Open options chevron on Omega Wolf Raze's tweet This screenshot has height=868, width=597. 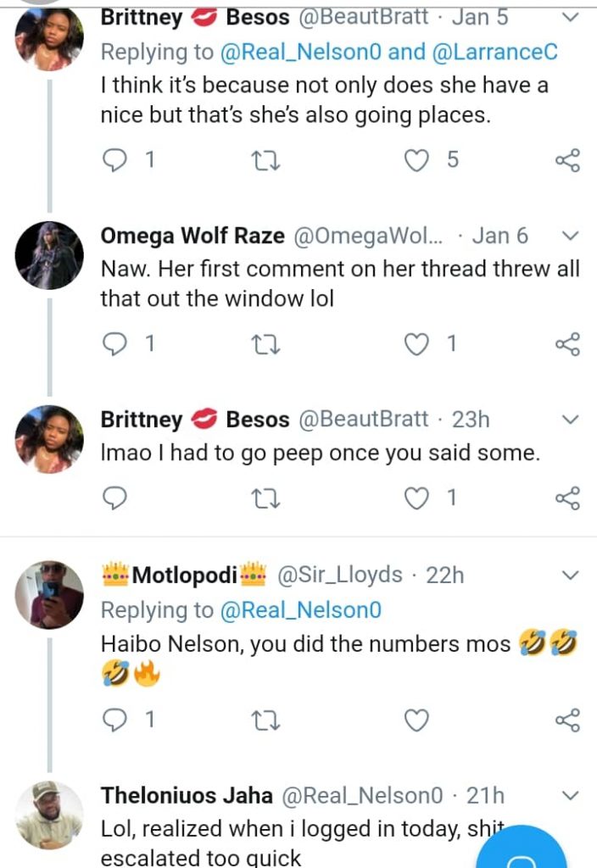[571, 235]
